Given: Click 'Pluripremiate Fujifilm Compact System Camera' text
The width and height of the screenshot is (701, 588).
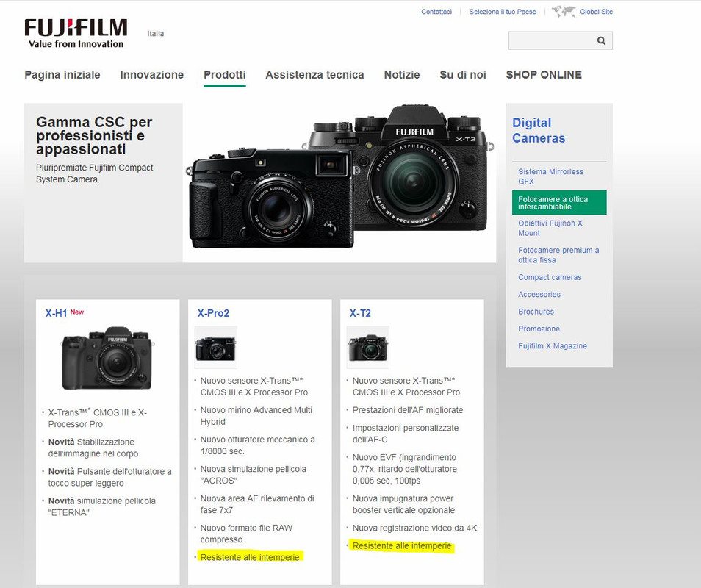Looking at the screenshot, I should pos(94,173).
